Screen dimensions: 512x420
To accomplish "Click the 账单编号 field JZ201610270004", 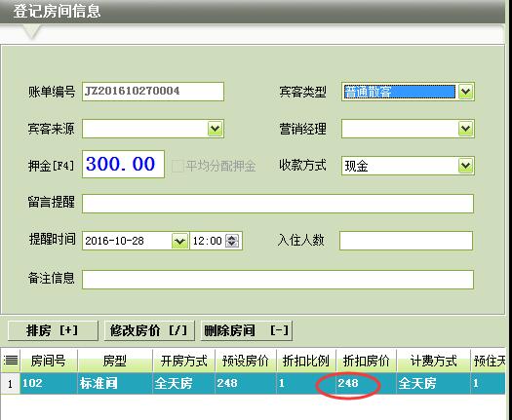I will (x=153, y=92).
